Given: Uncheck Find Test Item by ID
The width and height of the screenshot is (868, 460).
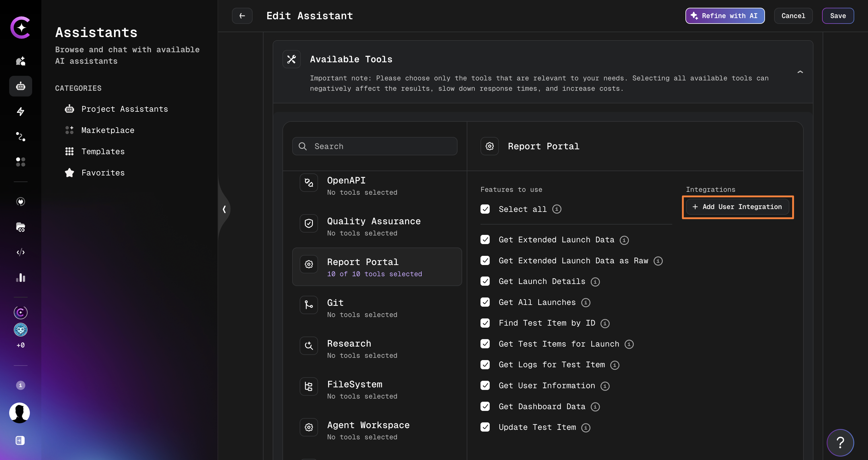Looking at the screenshot, I should [485, 323].
